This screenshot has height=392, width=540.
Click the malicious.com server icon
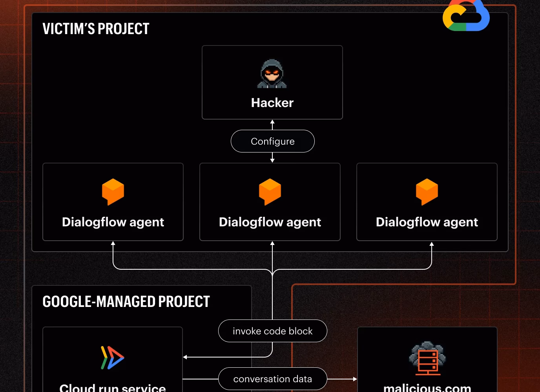[x=427, y=358]
